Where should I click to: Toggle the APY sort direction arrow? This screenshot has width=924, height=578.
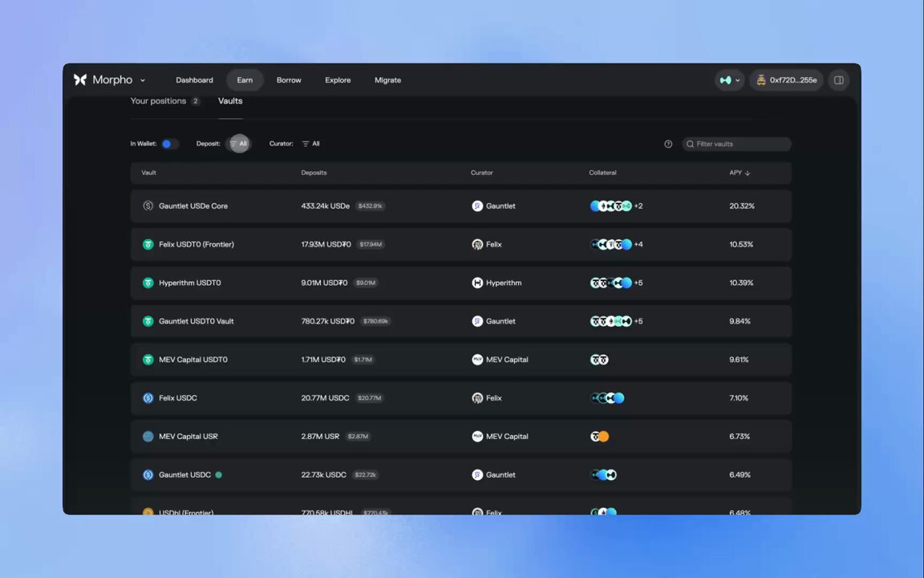[748, 172]
